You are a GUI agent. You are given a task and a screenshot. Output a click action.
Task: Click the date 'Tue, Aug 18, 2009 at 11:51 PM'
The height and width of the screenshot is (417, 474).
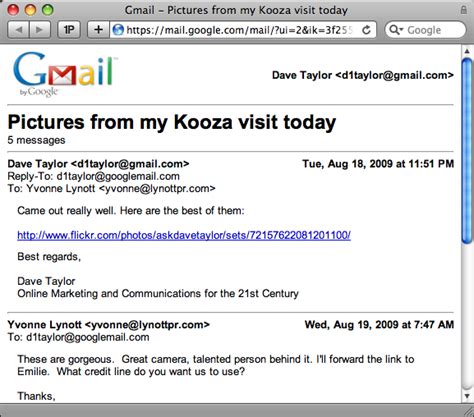point(378,164)
